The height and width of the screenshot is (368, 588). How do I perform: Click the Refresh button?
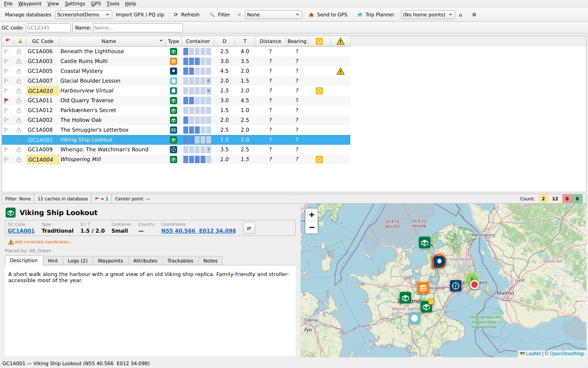coord(187,15)
